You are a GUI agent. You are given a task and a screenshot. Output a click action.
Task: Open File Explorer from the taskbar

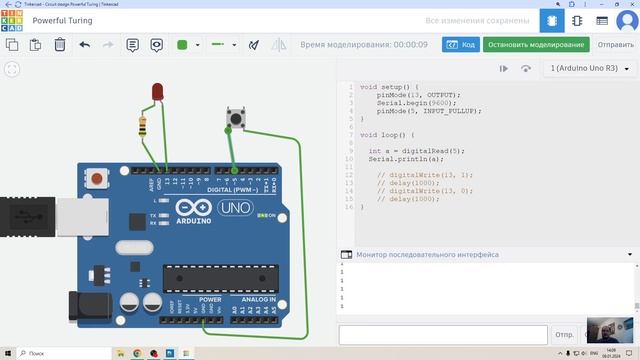[121, 353]
